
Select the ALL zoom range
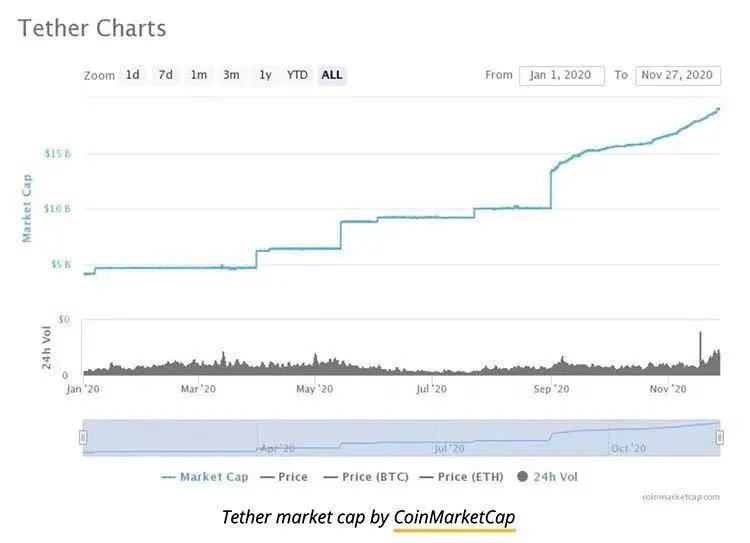tap(332, 75)
